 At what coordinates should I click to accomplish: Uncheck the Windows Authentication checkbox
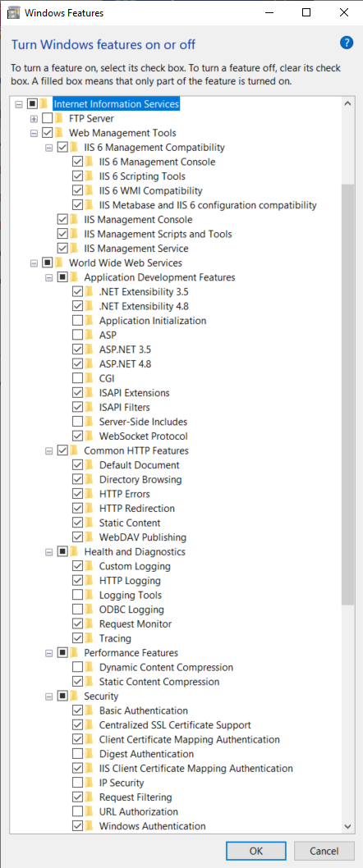click(77, 826)
